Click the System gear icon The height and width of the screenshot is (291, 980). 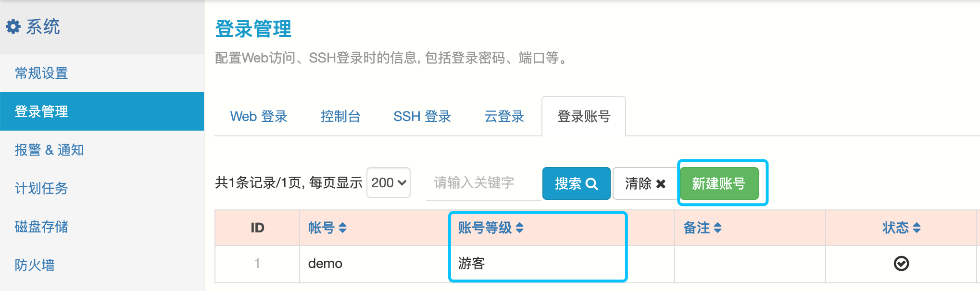pos(13,27)
